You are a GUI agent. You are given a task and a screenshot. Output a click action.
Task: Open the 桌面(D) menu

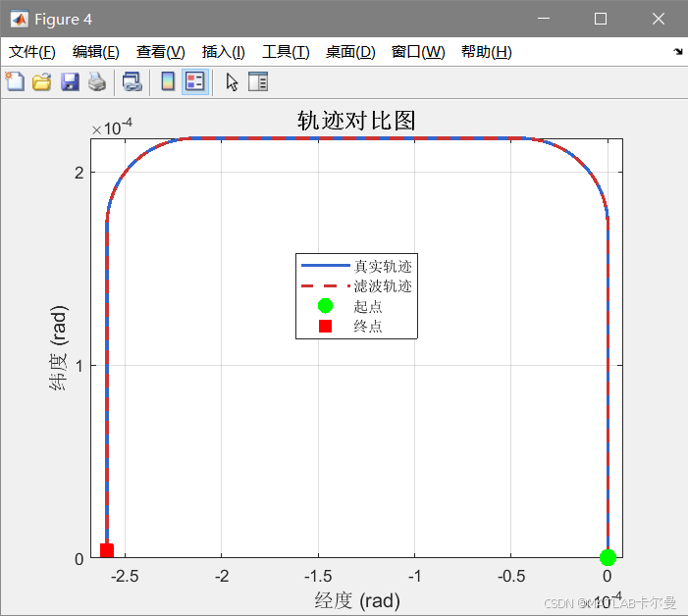(x=350, y=52)
